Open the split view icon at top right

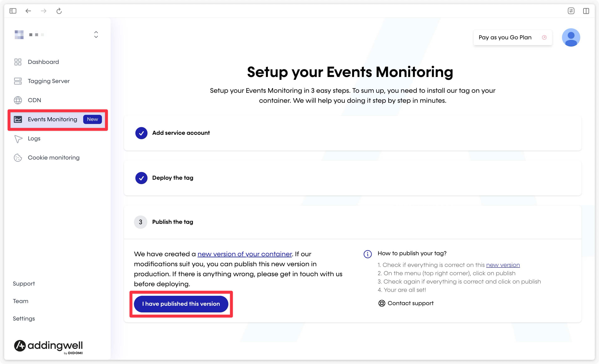[x=586, y=11]
